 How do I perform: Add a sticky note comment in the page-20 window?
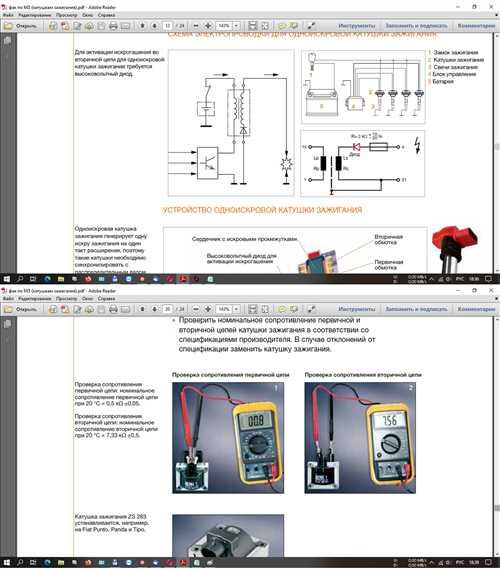pos(282,309)
